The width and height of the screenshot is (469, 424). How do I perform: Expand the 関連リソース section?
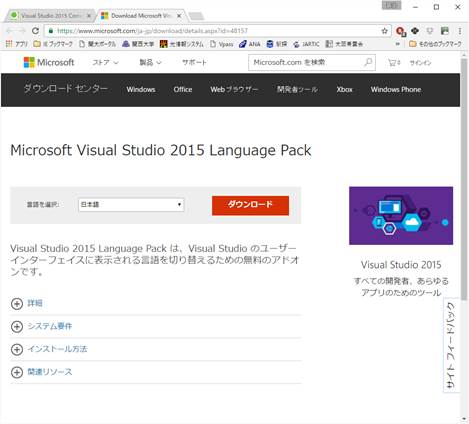pos(41,372)
